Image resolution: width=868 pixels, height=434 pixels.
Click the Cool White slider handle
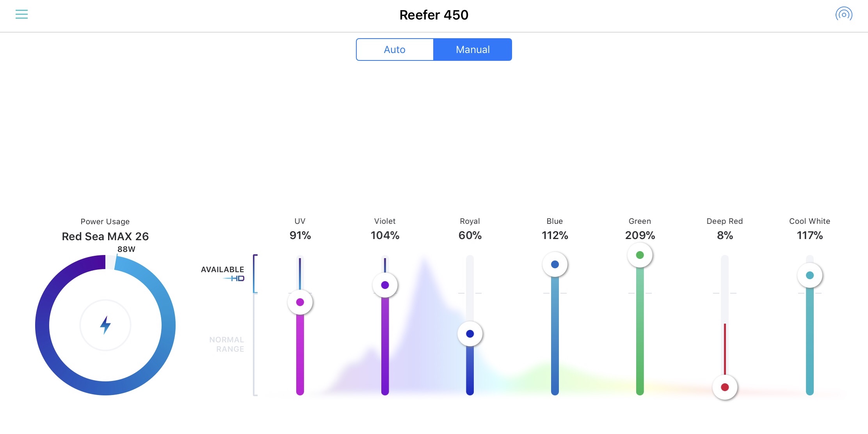[810, 275]
